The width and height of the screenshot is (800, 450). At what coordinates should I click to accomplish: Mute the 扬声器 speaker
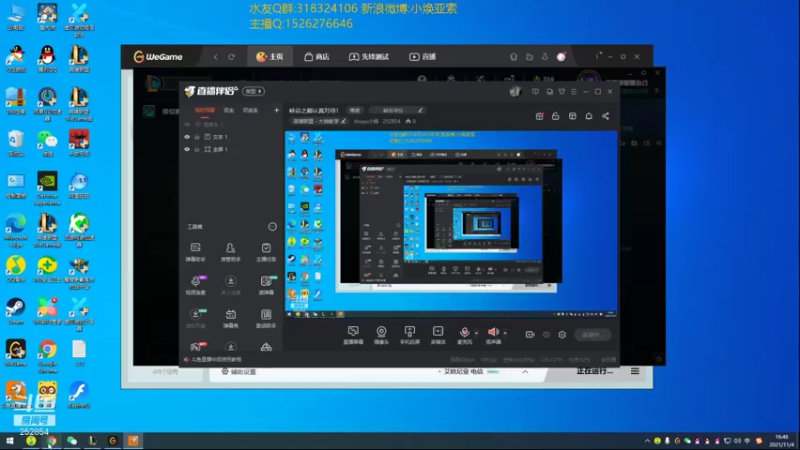click(493, 335)
